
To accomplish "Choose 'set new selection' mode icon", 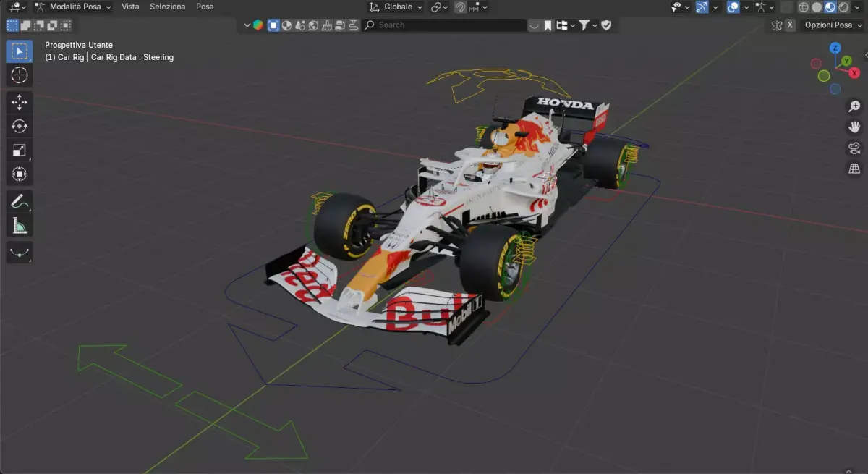I will 12,25.
